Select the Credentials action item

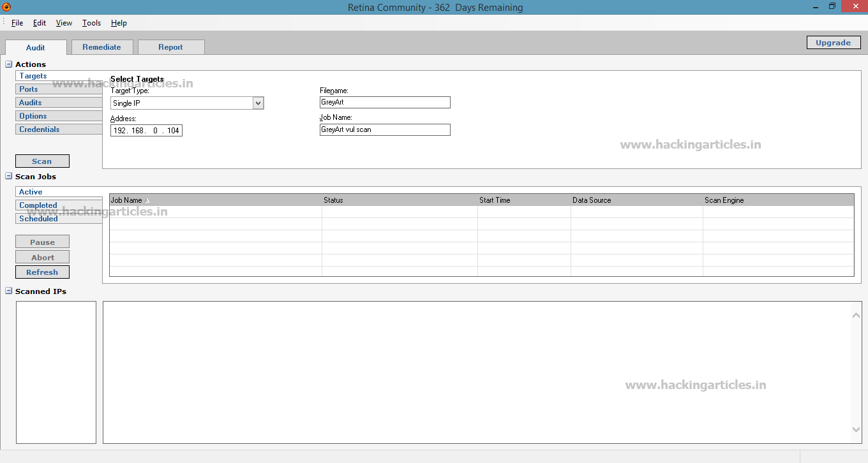[x=59, y=129]
